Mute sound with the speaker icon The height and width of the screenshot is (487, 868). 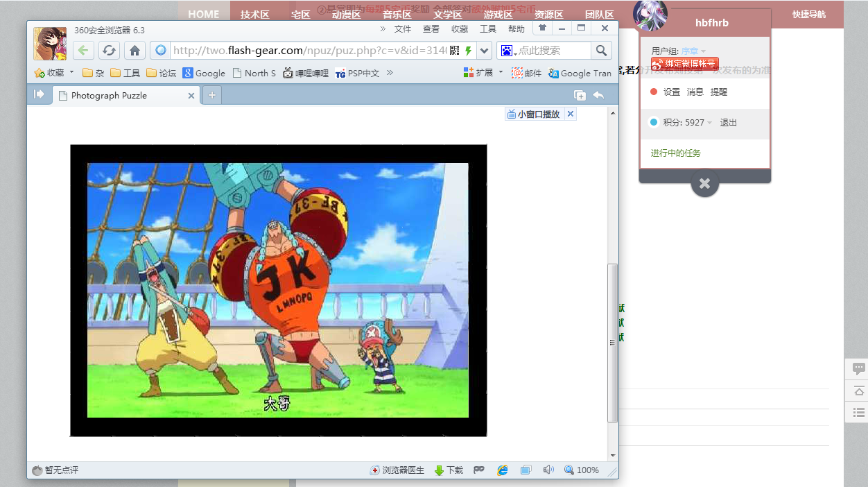[548, 470]
